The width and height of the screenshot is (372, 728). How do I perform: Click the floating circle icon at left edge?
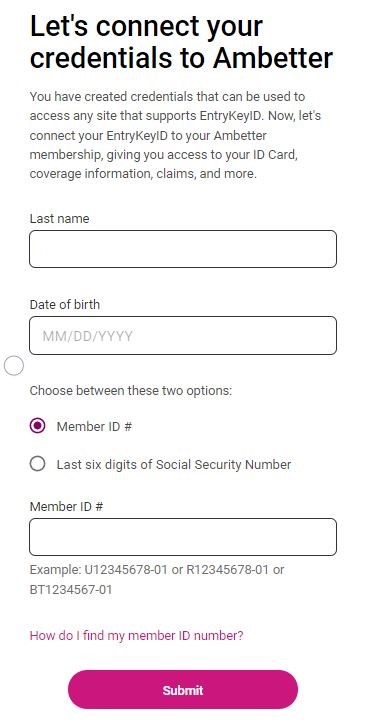coord(14,366)
